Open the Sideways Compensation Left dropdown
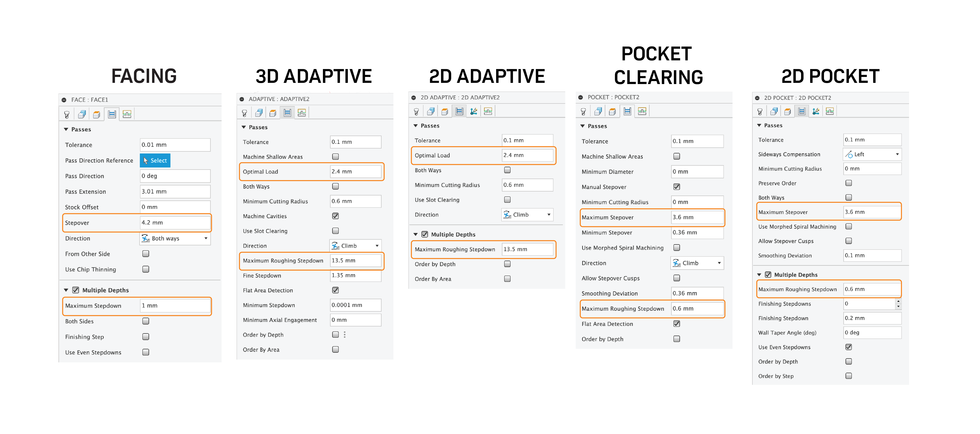980x434 pixels. coord(872,154)
